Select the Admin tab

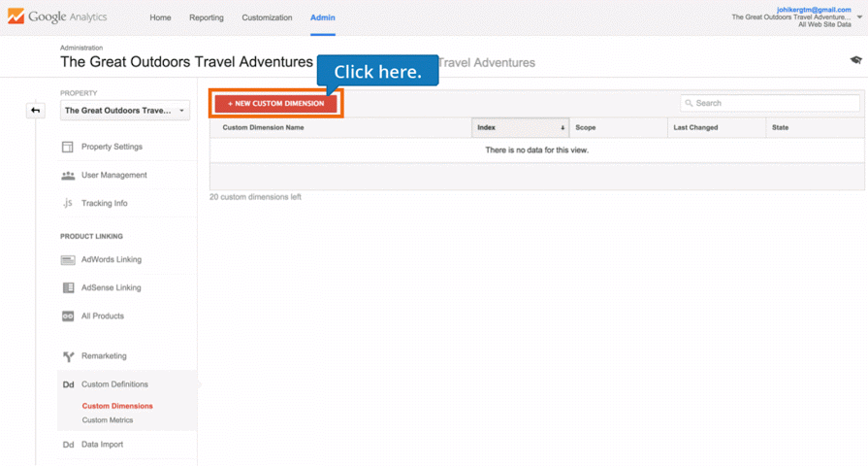tap(323, 17)
